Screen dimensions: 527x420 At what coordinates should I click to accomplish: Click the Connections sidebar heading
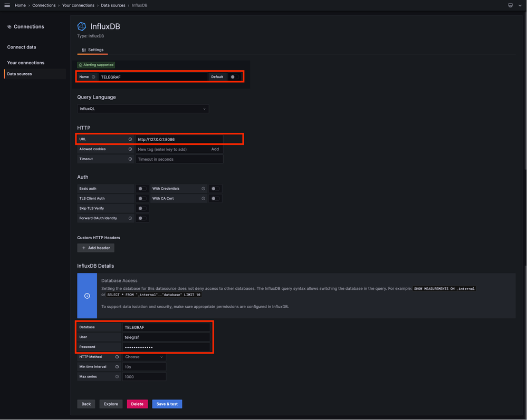tap(29, 27)
